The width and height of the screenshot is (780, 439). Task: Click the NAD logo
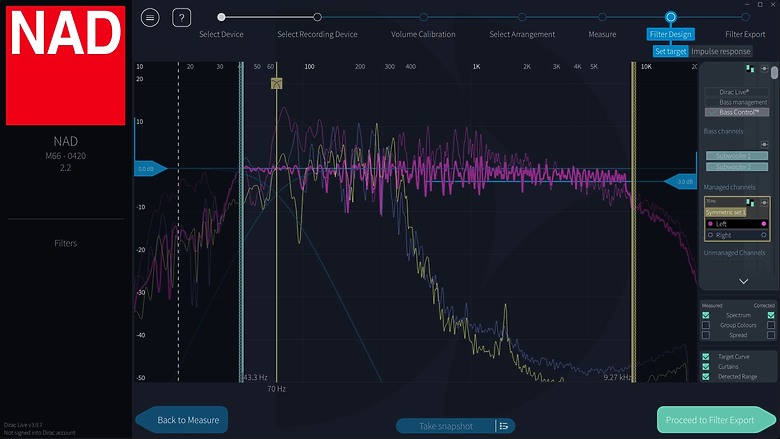(x=66, y=66)
